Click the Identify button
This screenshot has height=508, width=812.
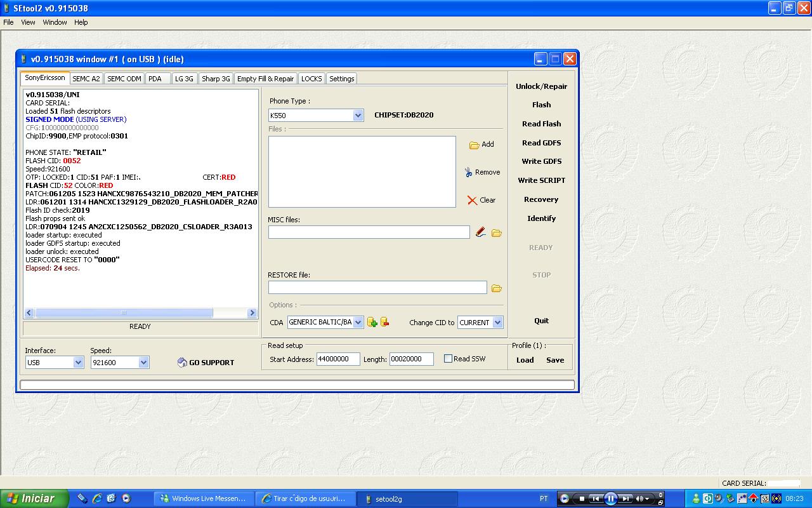click(541, 218)
